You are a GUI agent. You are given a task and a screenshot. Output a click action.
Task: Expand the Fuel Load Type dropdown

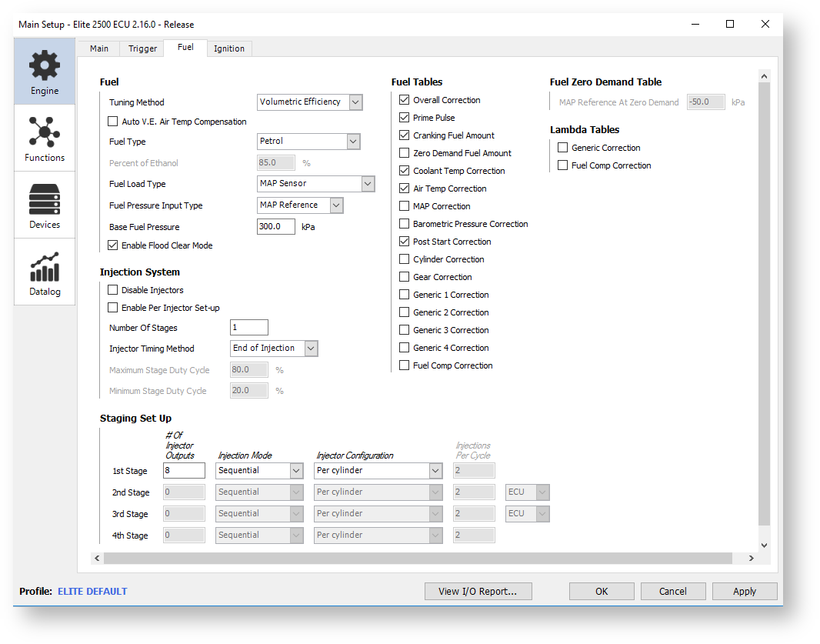[x=316, y=184]
